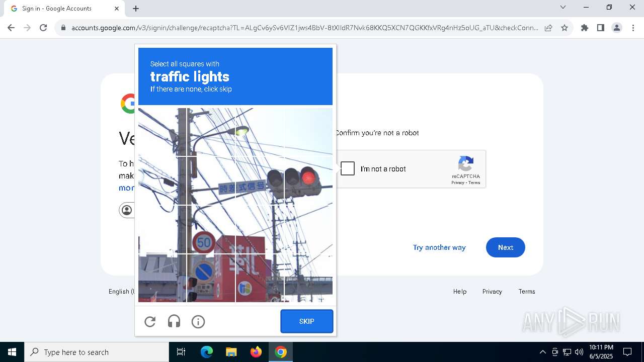
Task: View site information lock icon
Action: point(63,28)
